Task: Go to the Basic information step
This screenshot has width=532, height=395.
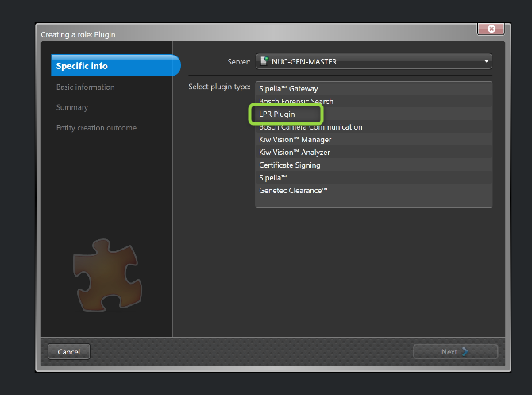Action: pos(85,87)
